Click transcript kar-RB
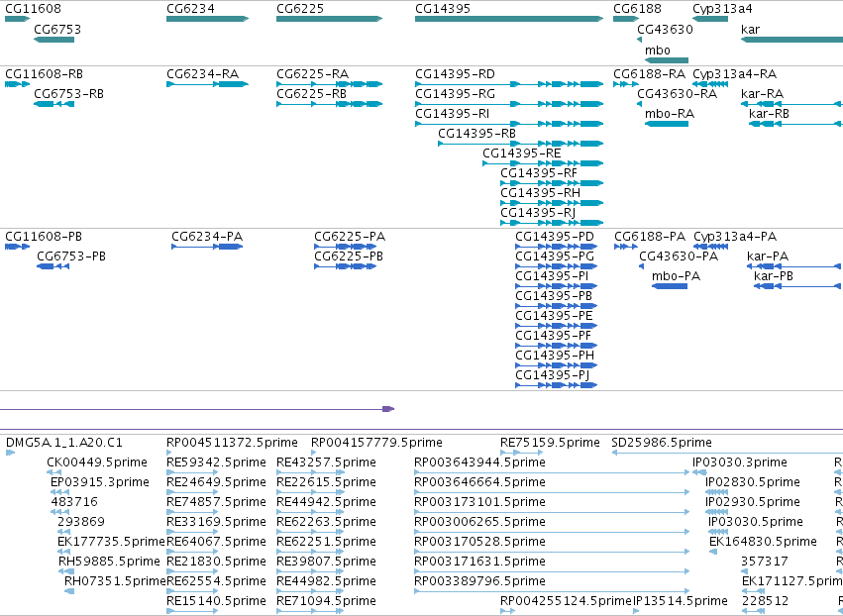The height and width of the screenshot is (616, 843). click(x=769, y=114)
